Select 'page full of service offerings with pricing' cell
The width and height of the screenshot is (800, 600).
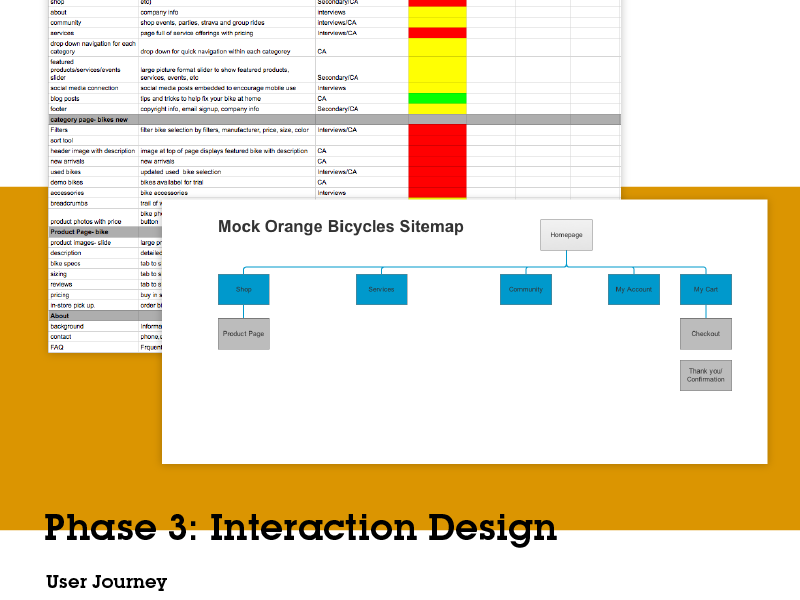(227, 33)
